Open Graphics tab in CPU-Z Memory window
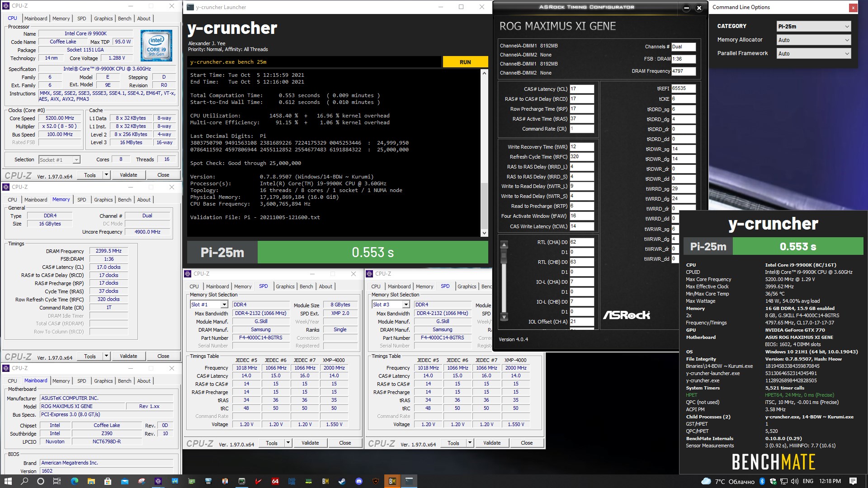 (x=104, y=200)
